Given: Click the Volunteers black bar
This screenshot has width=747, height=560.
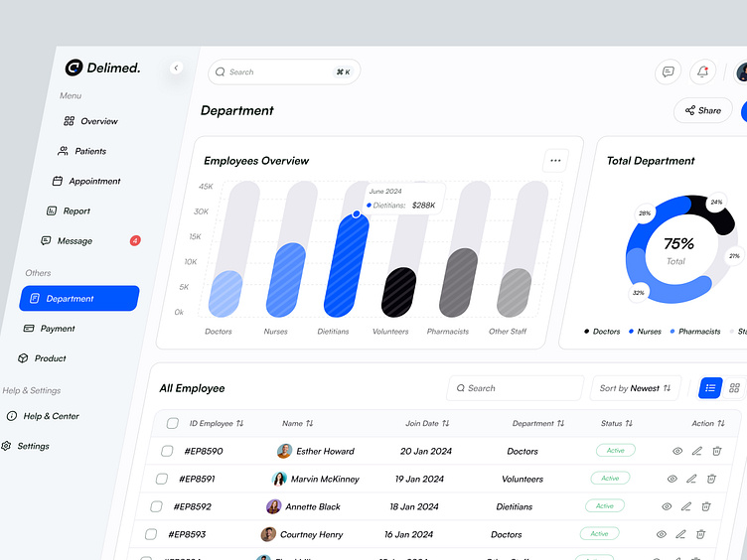Looking at the screenshot, I should tap(398, 292).
